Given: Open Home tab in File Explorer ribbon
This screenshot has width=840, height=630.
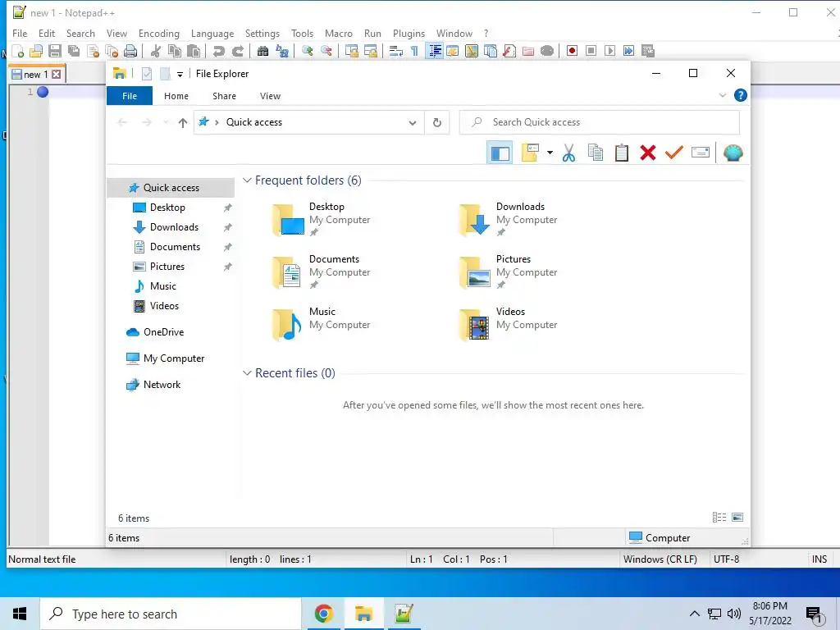Looking at the screenshot, I should (176, 96).
